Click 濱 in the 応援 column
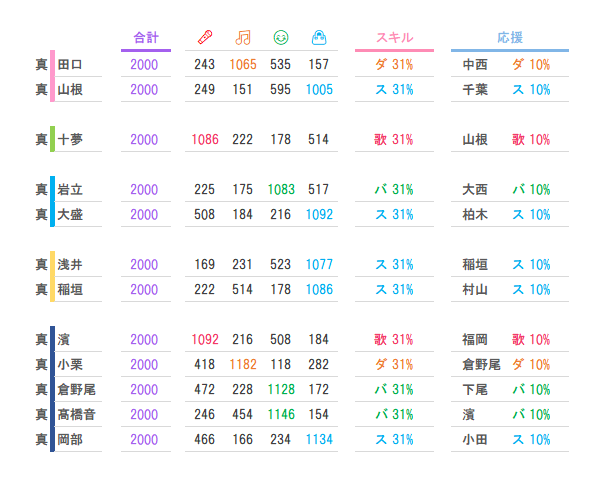Viewport: 601px width, 477px height. [x=468, y=414]
